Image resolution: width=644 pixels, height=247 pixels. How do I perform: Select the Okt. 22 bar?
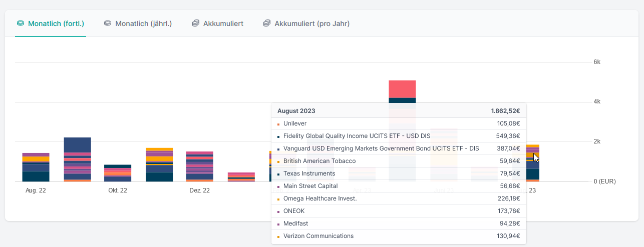[x=118, y=173]
